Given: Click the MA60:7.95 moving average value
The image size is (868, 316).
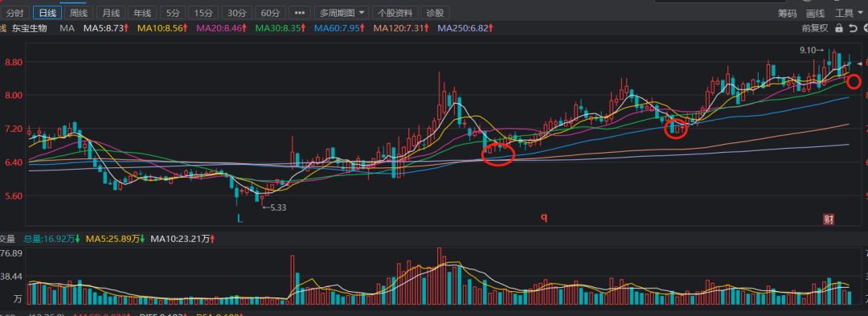Looking at the screenshot, I should point(340,27).
